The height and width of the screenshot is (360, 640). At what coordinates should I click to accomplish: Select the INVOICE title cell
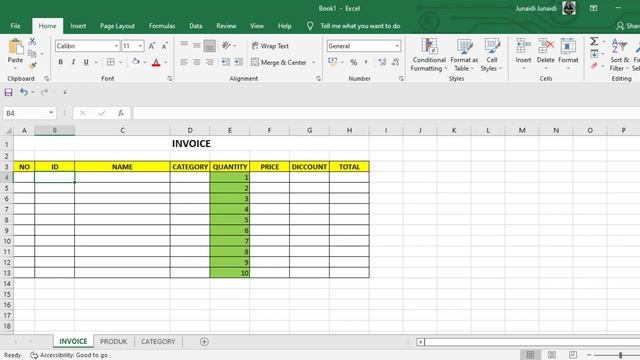(x=191, y=144)
